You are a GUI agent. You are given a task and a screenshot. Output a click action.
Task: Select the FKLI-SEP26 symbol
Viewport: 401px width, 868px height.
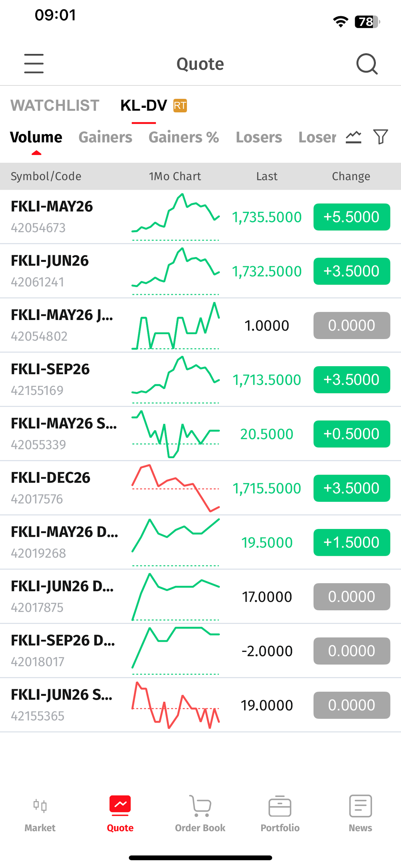tap(50, 369)
